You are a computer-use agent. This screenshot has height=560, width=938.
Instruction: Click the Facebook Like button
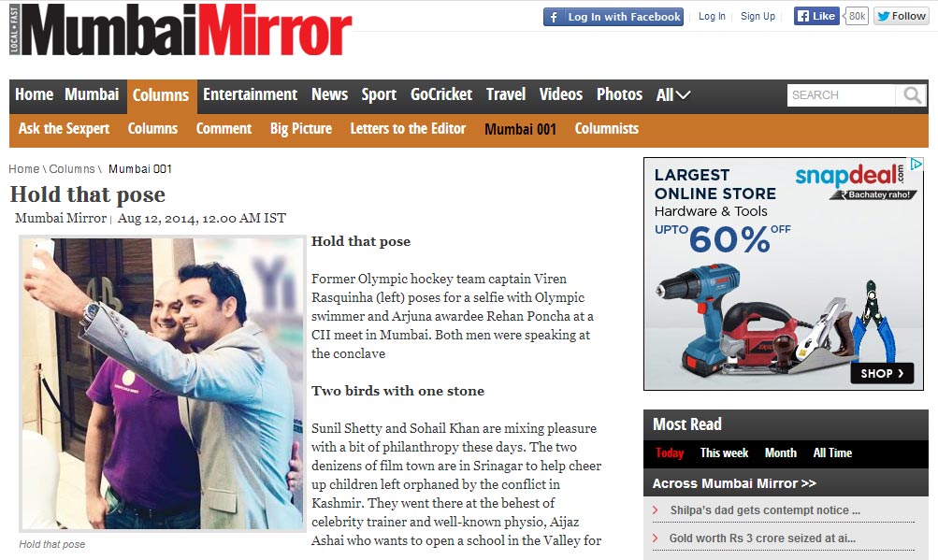[816, 16]
